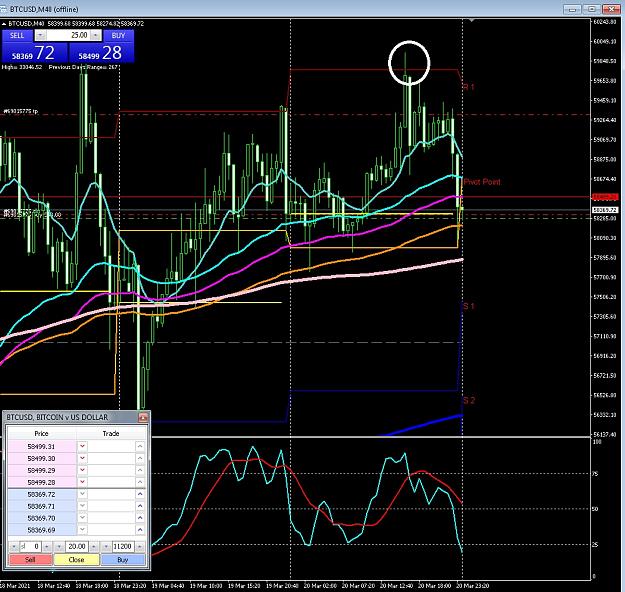
Task: Buy arrow on the 58499.29 row
Action: click(140, 470)
